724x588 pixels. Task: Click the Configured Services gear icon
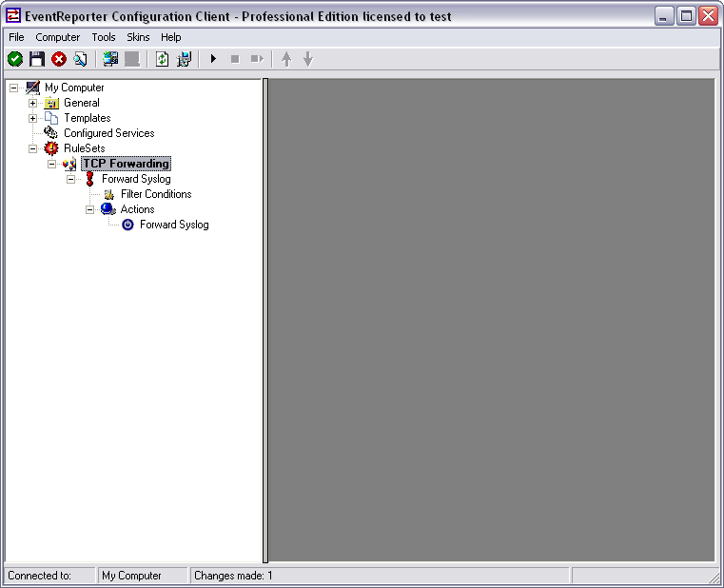(50, 133)
